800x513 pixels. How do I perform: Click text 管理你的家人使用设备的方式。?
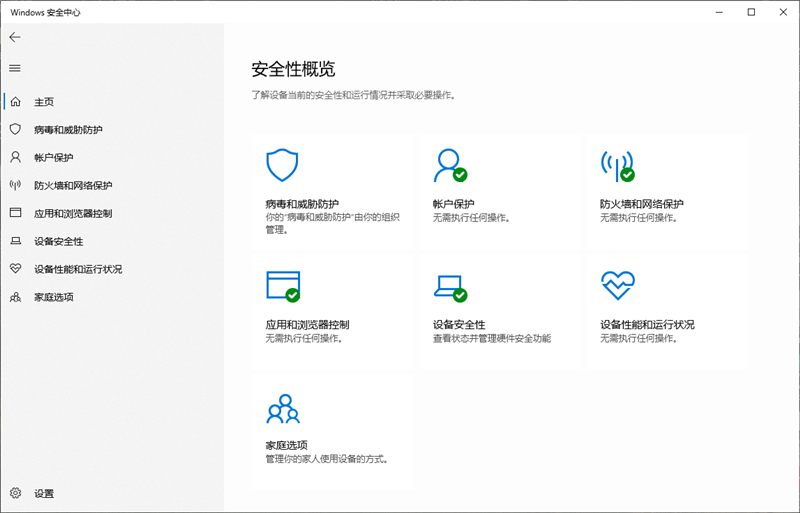click(328, 459)
